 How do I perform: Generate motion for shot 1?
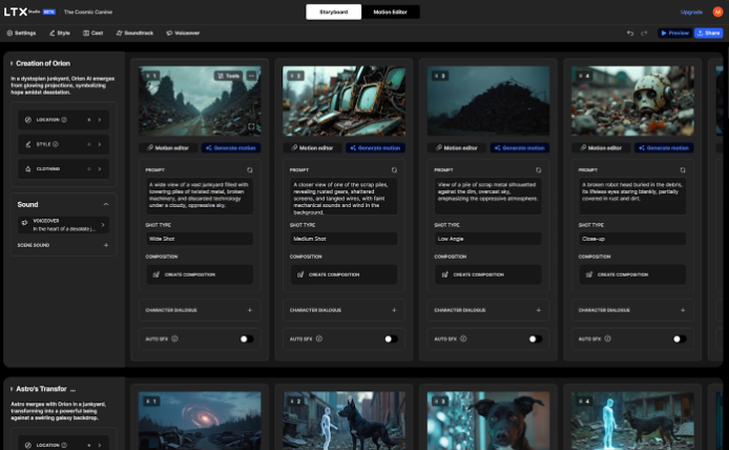click(x=231, y=148)
